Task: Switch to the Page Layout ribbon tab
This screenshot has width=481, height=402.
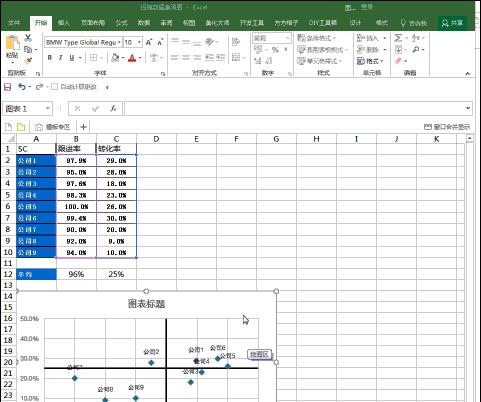Action: pyautogui.click(x=93, y=23)
